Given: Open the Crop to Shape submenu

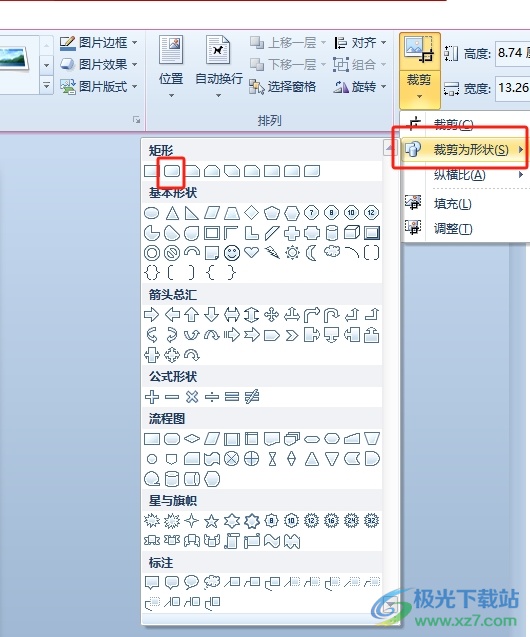Looking at the screenshot, I should [463, 150].
